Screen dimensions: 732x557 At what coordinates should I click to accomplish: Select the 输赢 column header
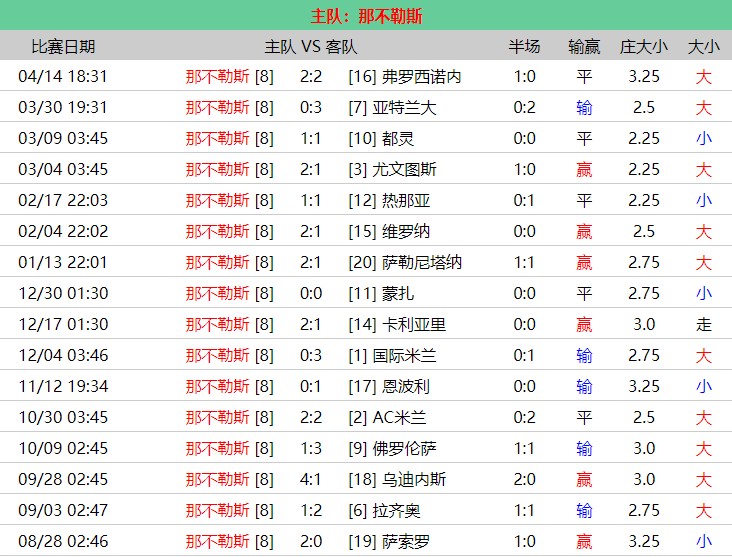pyautogui.click(x=584, y=46)
